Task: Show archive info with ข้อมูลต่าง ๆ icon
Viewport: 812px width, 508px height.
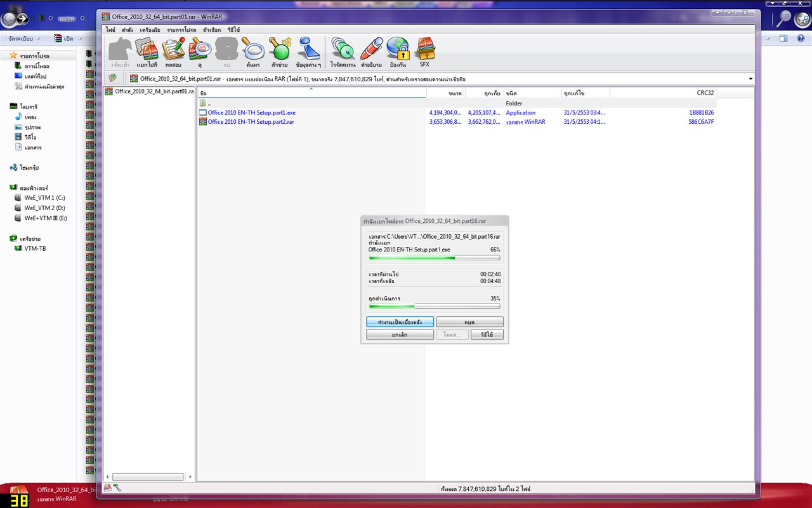Action: click(x=308, y=52)
